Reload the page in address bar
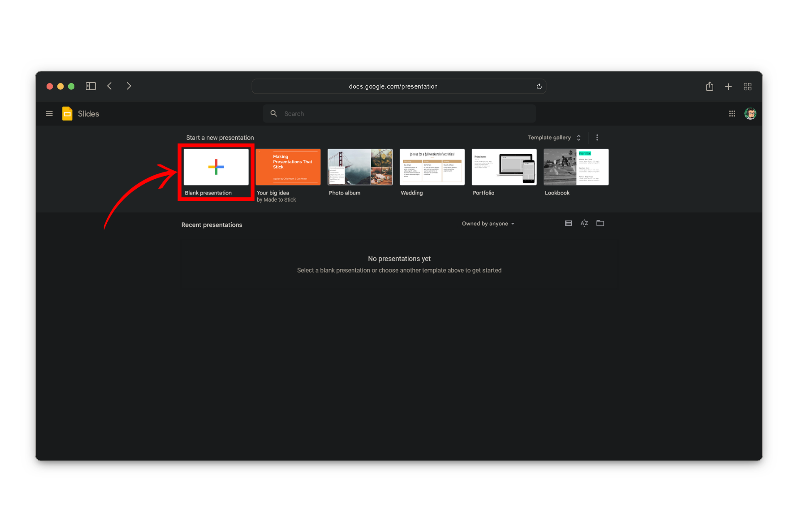 (539, 86)
